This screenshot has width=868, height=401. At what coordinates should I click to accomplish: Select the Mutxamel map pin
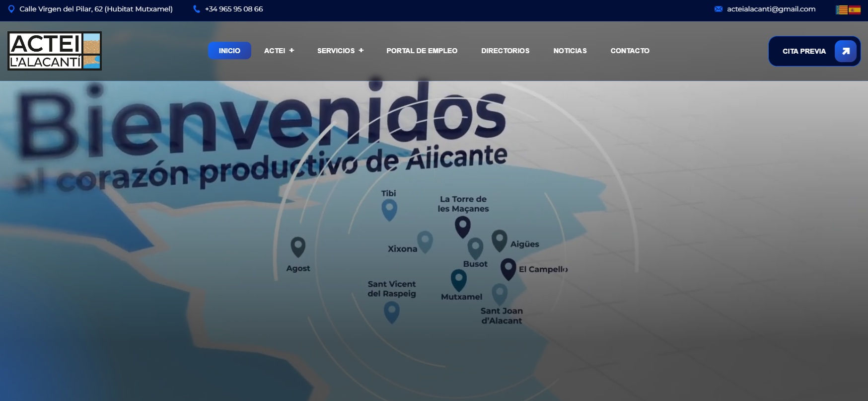[458, 280]
